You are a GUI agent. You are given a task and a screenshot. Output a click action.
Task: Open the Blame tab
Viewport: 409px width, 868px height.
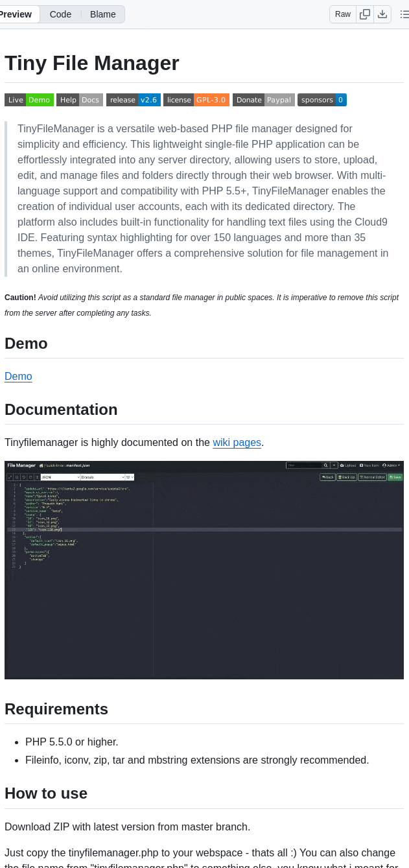pos(103,14)
